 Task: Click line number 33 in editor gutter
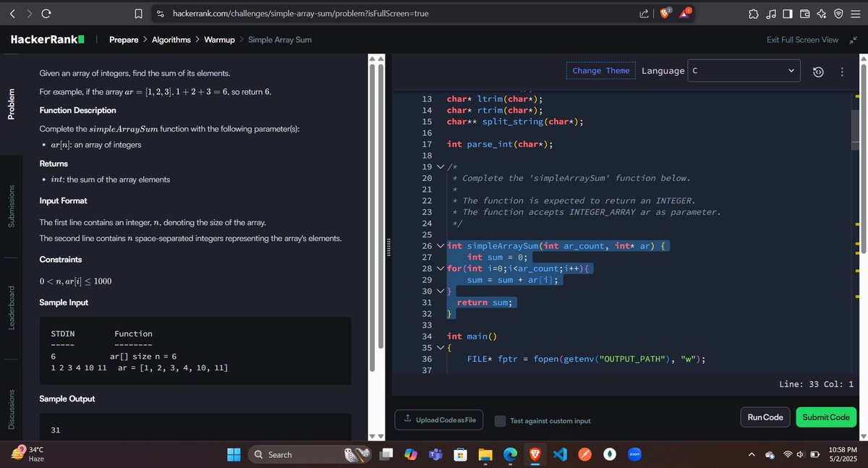click(x=426, y=325)
